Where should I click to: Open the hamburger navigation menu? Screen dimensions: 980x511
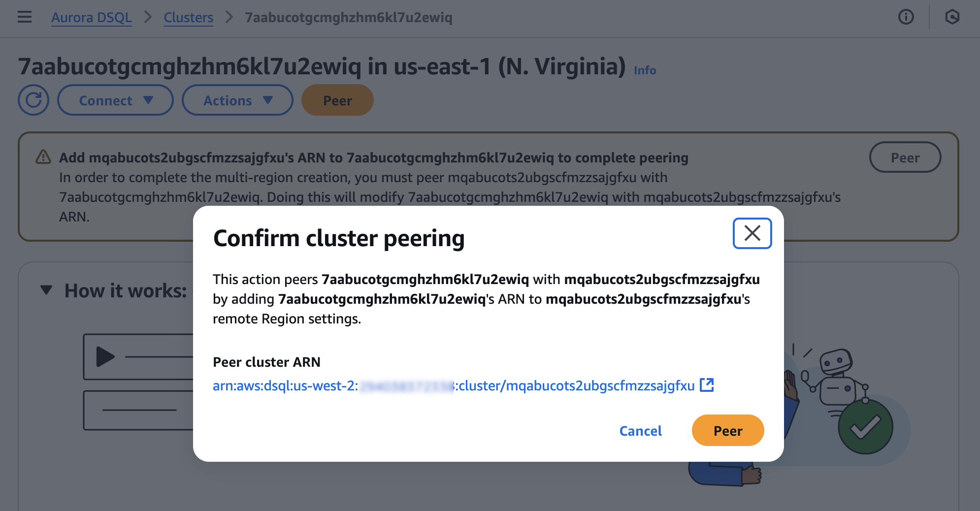click(25, 17)
